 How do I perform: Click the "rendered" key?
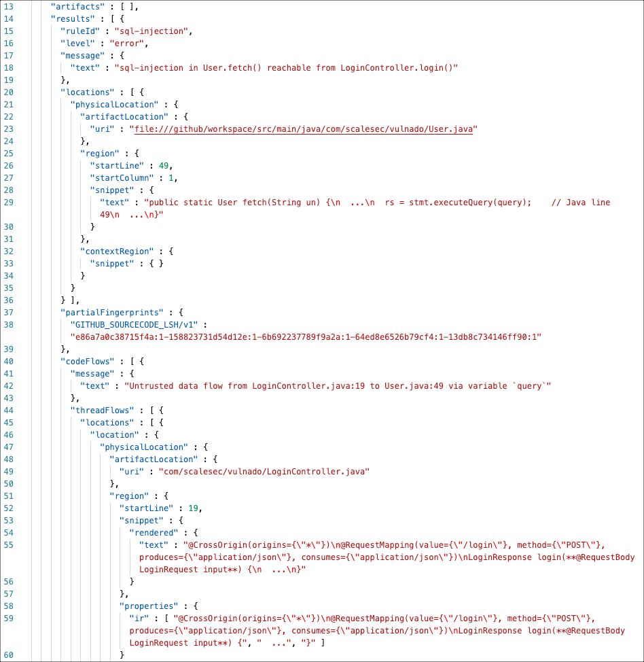coord(154,533)
